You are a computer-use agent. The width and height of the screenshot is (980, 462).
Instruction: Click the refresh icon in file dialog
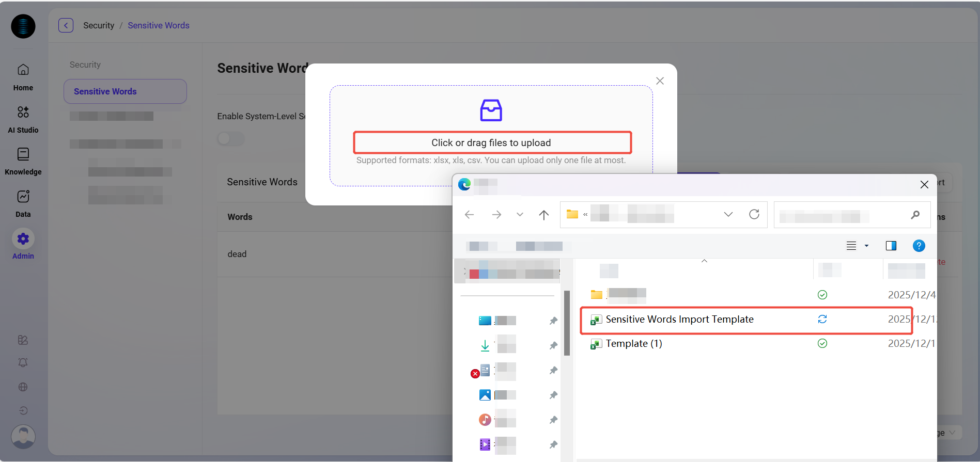click(754, 214)
